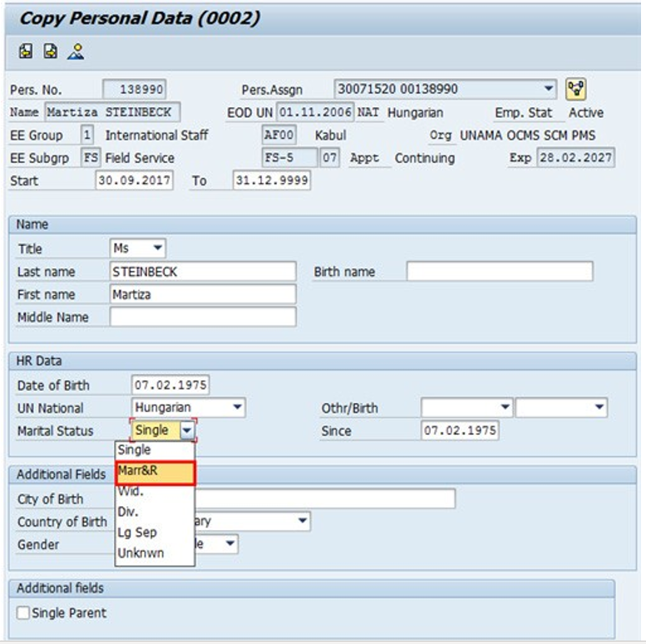
Task: Click the AF00 personnel area field
Action: click(279, 135)
